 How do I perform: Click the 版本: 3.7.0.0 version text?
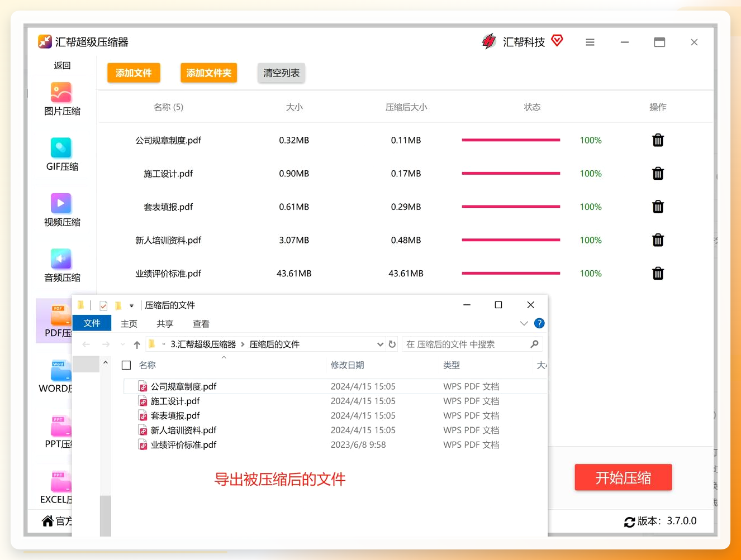(667, 521)
